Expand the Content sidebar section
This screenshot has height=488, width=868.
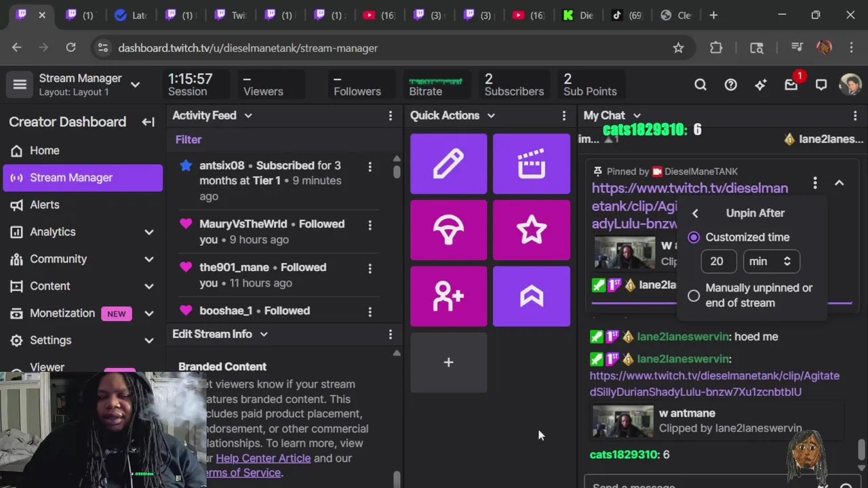coord(149,286)
